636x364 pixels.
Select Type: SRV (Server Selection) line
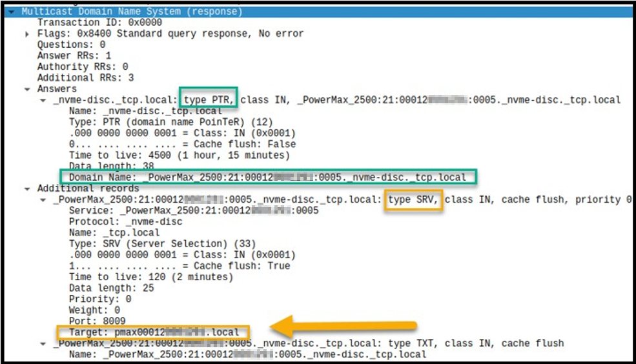[162, 243]
